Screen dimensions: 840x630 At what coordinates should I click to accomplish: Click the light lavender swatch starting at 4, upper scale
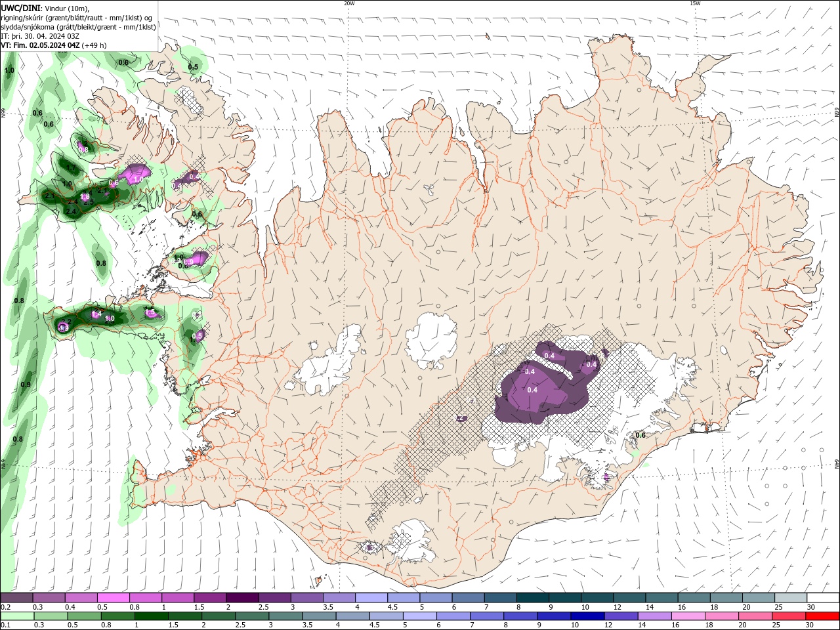point(370,598)
